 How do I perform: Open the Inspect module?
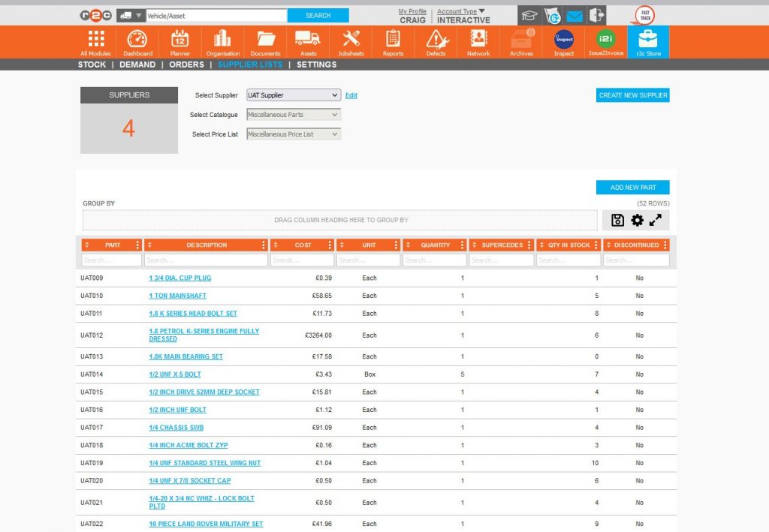click(563, 41)
